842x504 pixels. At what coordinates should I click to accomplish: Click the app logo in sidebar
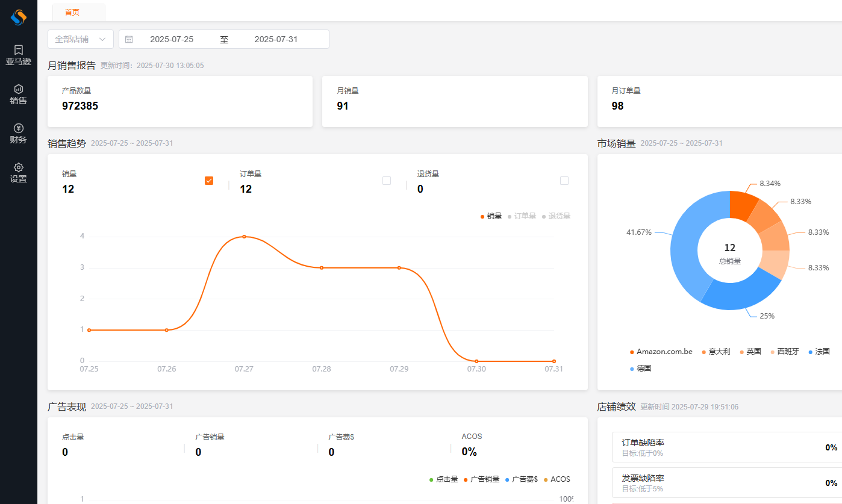tap(19, 17)
